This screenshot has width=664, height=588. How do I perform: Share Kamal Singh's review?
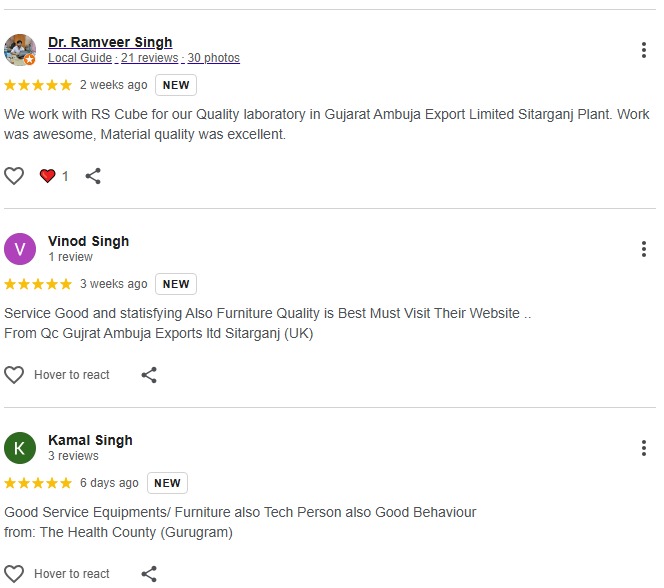(149, 574)
